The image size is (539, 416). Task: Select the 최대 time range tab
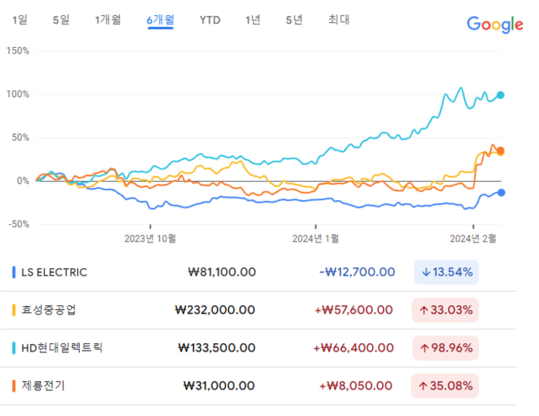pyautogui.click(x=339, y=20)
